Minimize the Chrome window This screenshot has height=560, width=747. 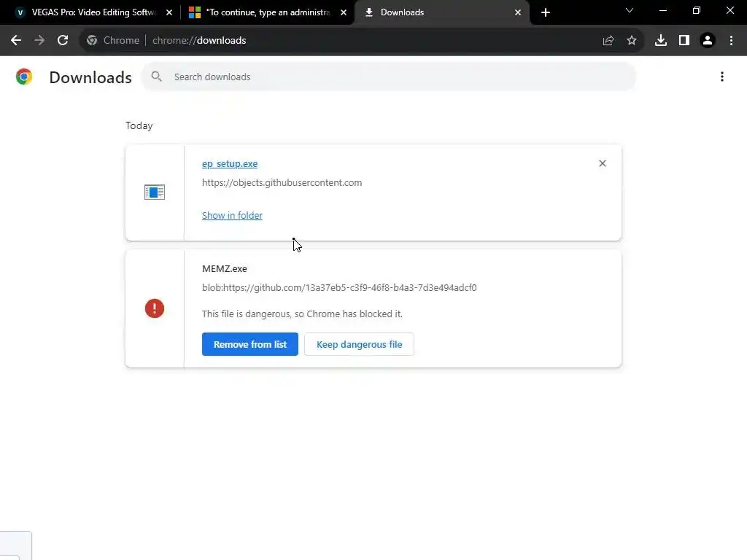[x=662, y=10]
